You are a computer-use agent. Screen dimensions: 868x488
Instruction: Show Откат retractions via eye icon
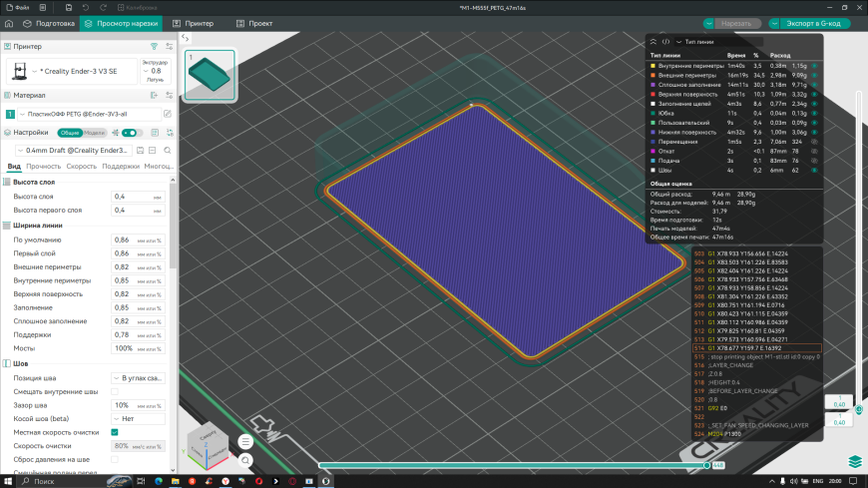click(x=815, y=152)
